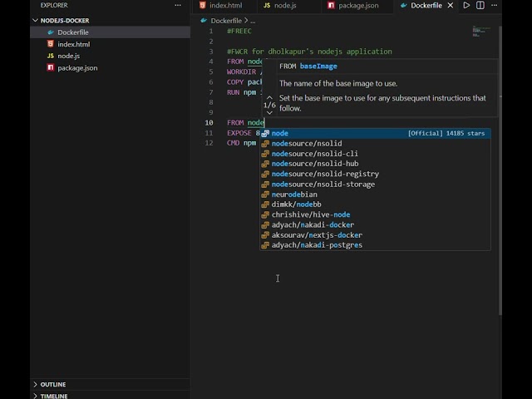Open editor more actions ellipsis menu
Viewport: 532px width, 399px height.
(x=494, y=5)
